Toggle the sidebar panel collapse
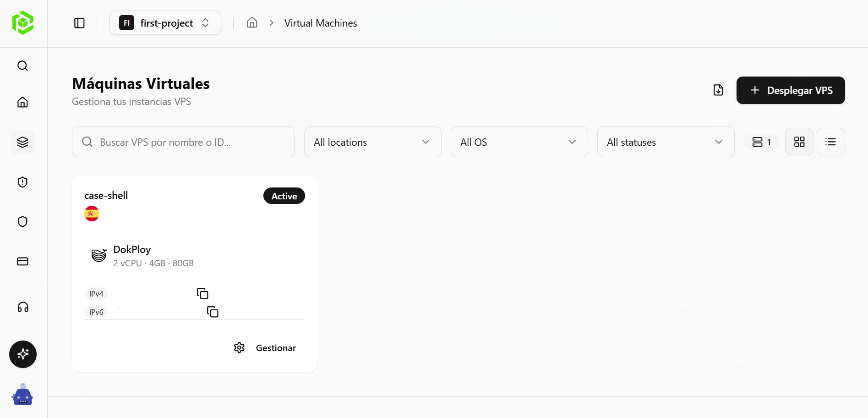The height and width of the screenshot is (418, 868). click(79, 23)
